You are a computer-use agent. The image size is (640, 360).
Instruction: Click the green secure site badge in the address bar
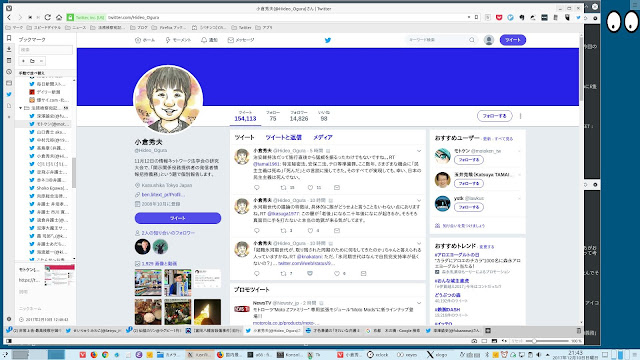[86, 18]
